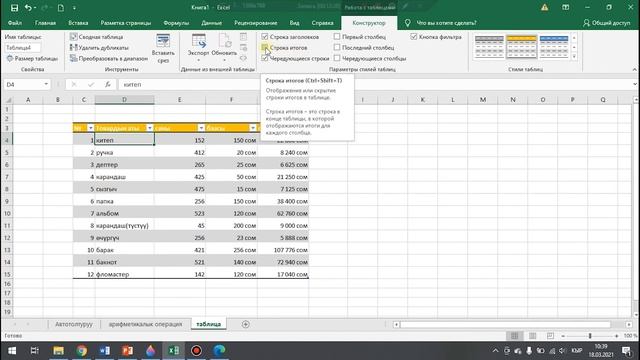Screen dimensions: 640x360
Task: Select all cells using the corner triangle
Action: pos(8,100)
